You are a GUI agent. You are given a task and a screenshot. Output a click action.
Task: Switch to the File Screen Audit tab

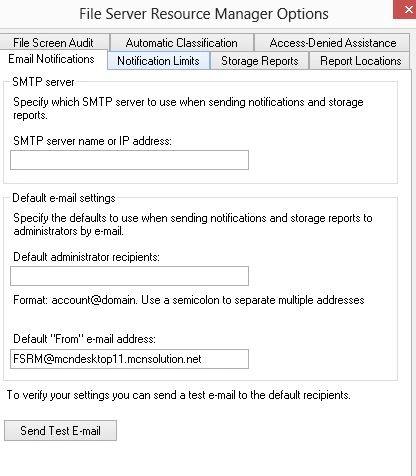[x=54, y=43]
